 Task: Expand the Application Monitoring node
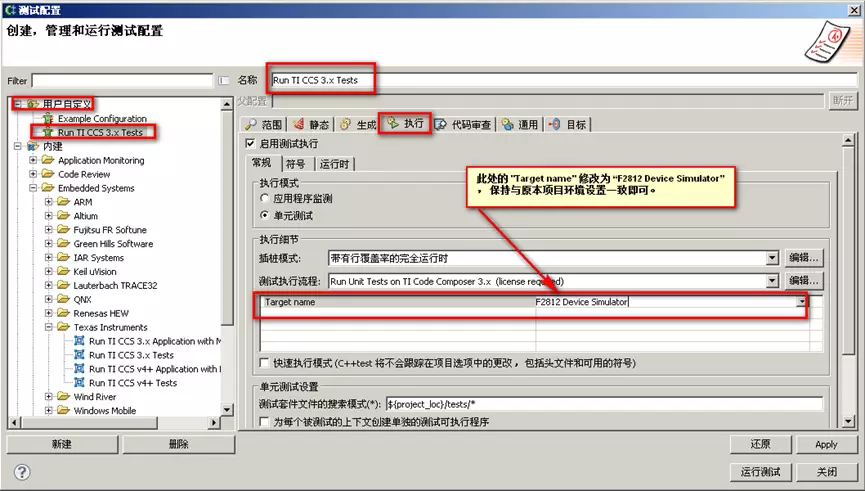coord(33,160)
